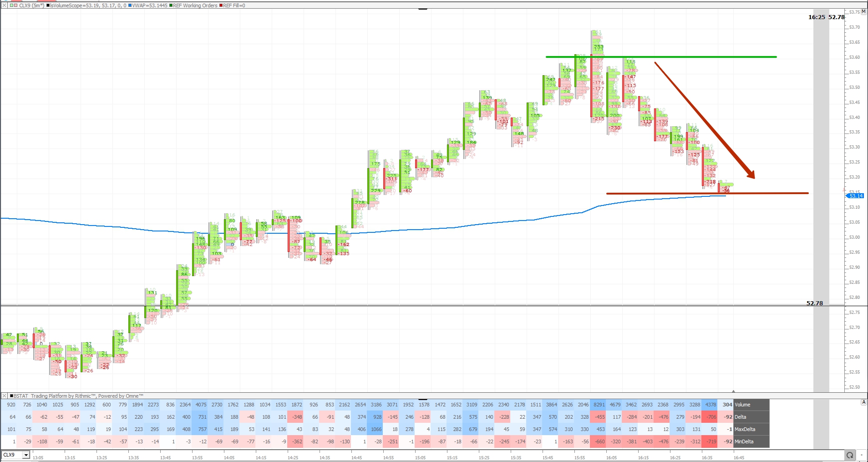Click the 15:05 time axis label

click(x=420, y=458)
